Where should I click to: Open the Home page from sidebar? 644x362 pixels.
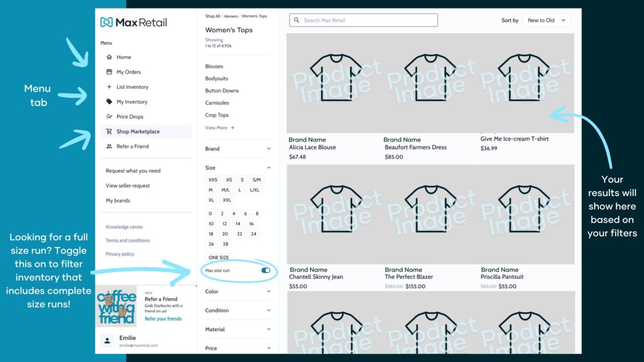click(x=109, y=57)
